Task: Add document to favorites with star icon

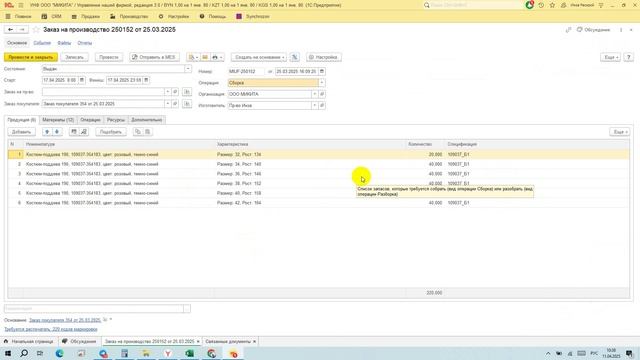Action: [x=36, y=30]
